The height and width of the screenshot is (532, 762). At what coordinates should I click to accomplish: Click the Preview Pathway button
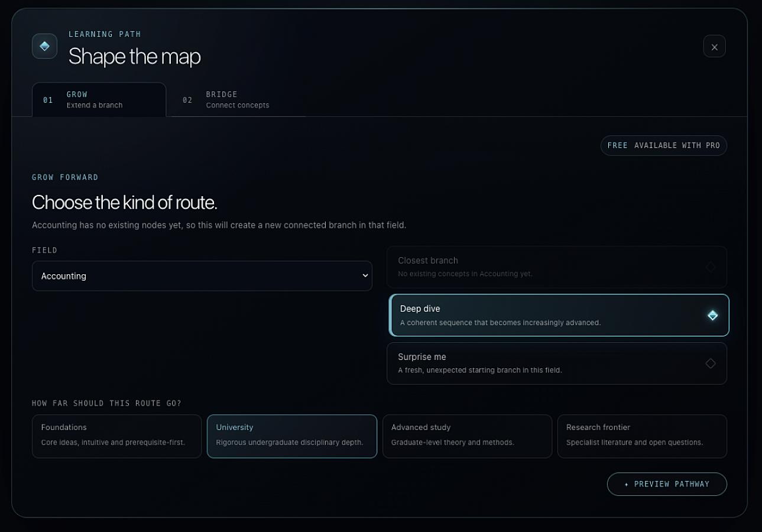pyautogui.click(x=667, y=484)
